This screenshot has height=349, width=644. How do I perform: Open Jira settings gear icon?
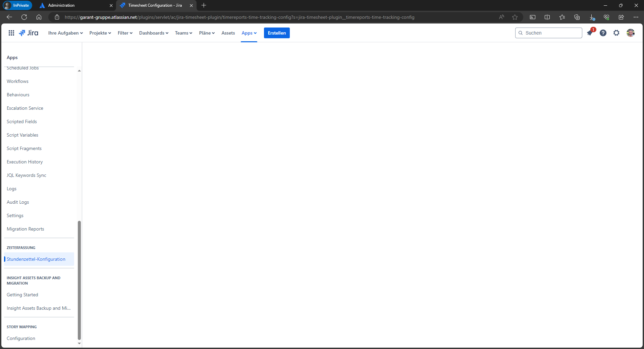[616, 33]
